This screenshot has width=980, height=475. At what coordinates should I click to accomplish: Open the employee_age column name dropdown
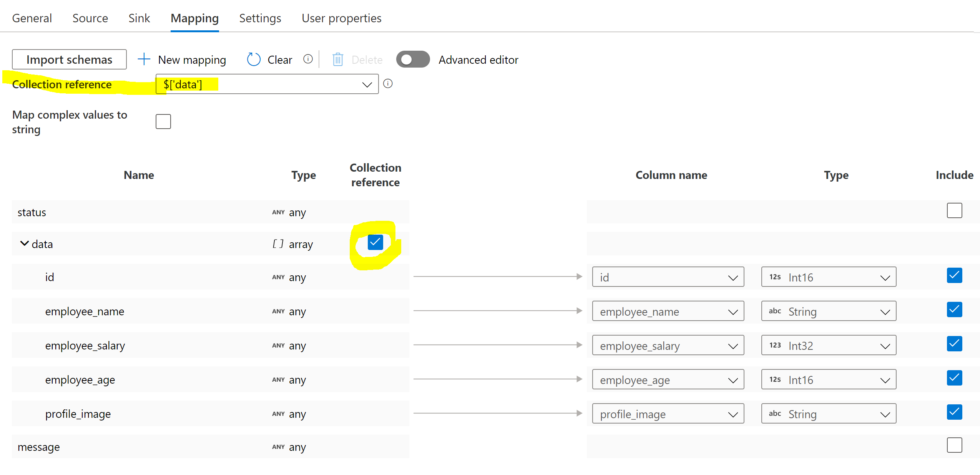click(668, 379)
